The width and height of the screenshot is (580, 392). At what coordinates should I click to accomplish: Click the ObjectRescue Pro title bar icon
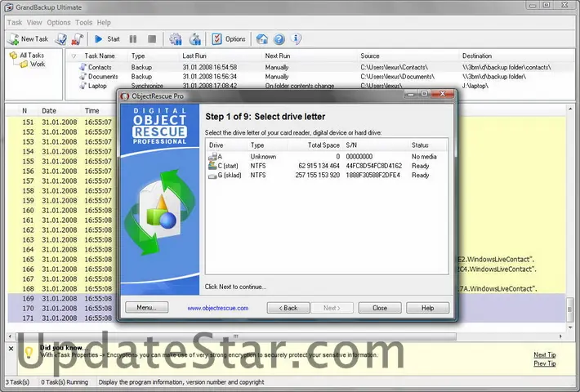[125, 96]
